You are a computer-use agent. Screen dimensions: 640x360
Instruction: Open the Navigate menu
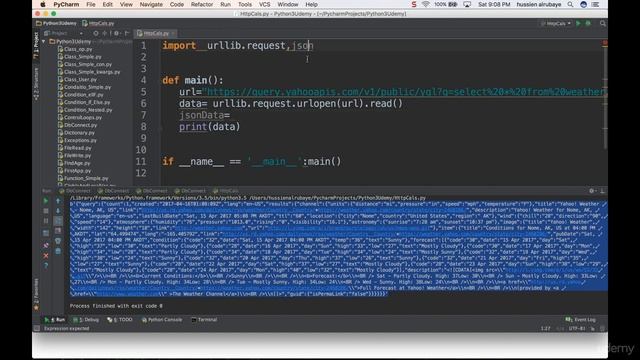pyautogui.click(x=151, y=4)
